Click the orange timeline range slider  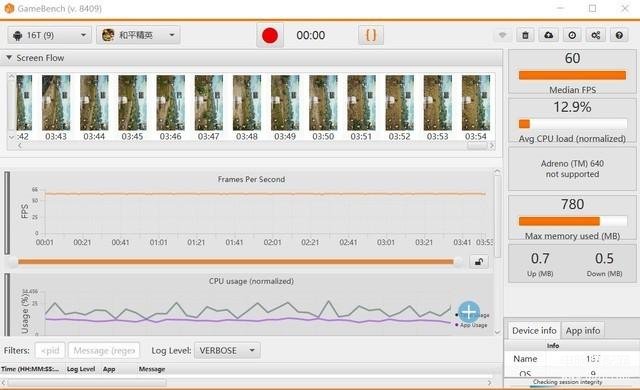coord(236,261)
